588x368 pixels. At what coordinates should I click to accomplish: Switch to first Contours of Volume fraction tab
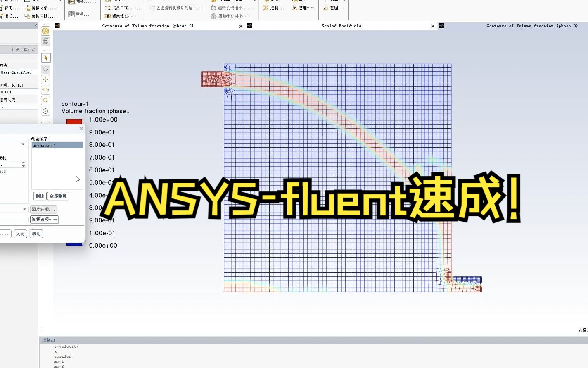(x=148, y=26)
